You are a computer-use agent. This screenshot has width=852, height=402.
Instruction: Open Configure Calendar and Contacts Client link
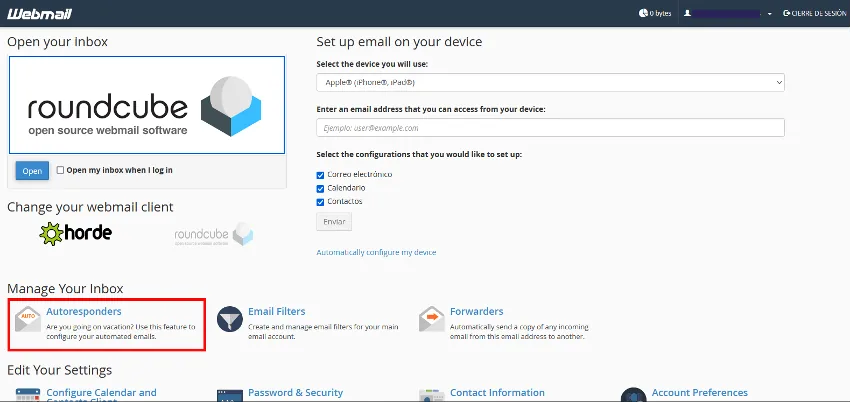coord(102,395)
